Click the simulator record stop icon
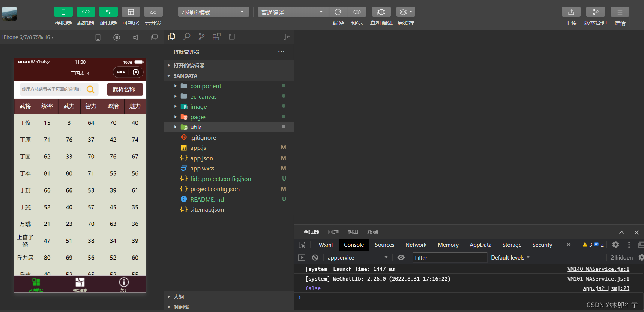The height and width of the screenshot is (312, 644). [x=117, y=37]
